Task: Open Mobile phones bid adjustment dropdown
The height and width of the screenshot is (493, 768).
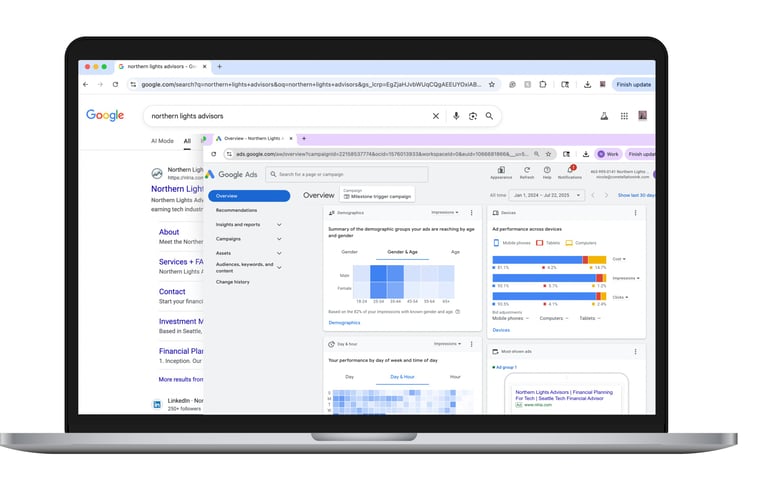Action: point(510,318)
